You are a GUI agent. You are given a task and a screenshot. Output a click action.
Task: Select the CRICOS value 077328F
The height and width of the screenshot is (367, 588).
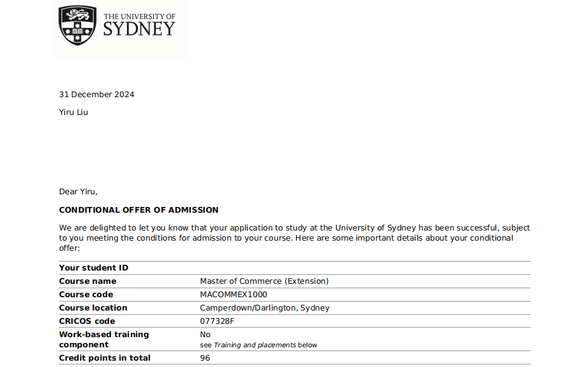pyautogui.click(x=217, y=321)
